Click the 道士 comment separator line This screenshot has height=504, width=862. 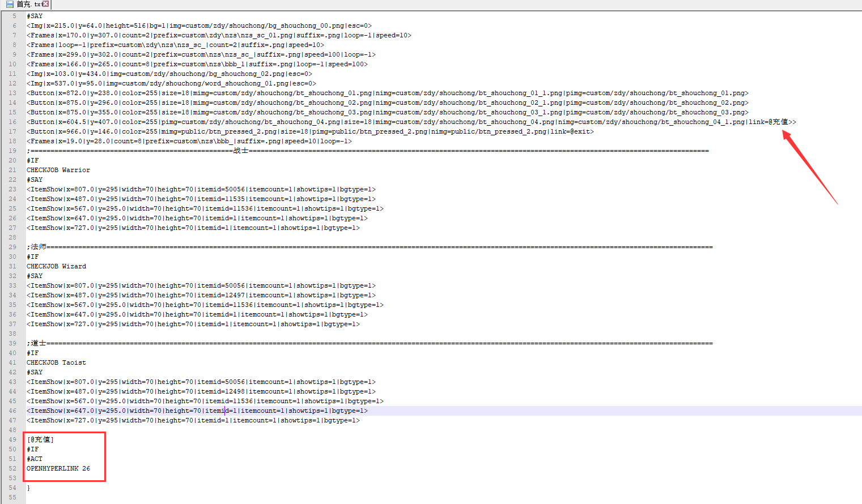pyautogui.click(x=370, y=343)
